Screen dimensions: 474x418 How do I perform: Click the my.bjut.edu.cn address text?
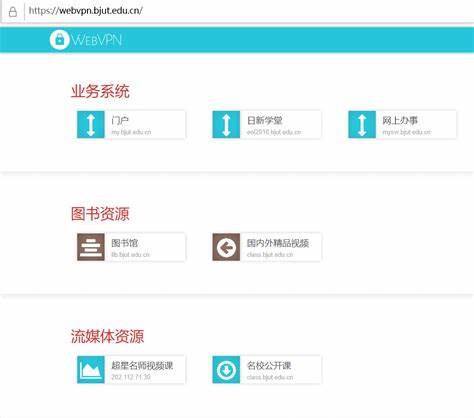[131, 132]
